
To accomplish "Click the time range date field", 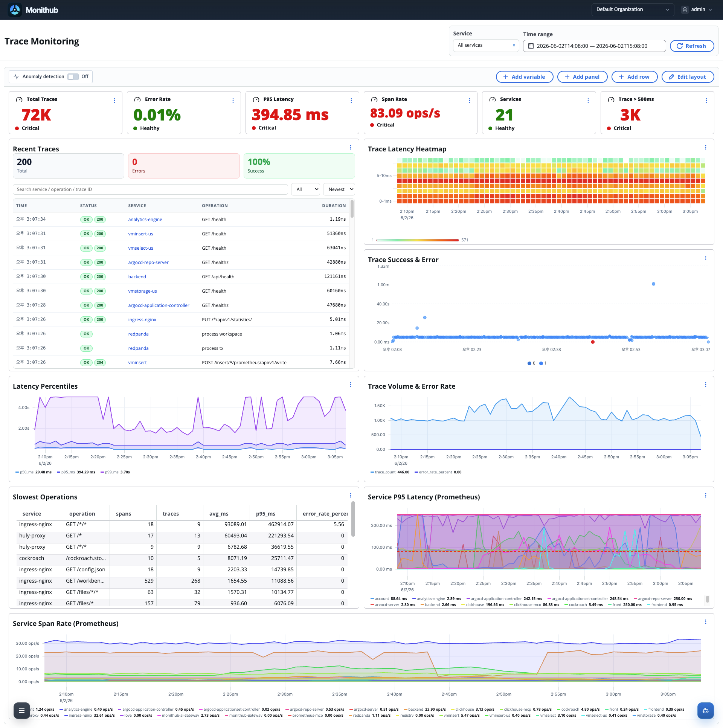I will 594,46.
